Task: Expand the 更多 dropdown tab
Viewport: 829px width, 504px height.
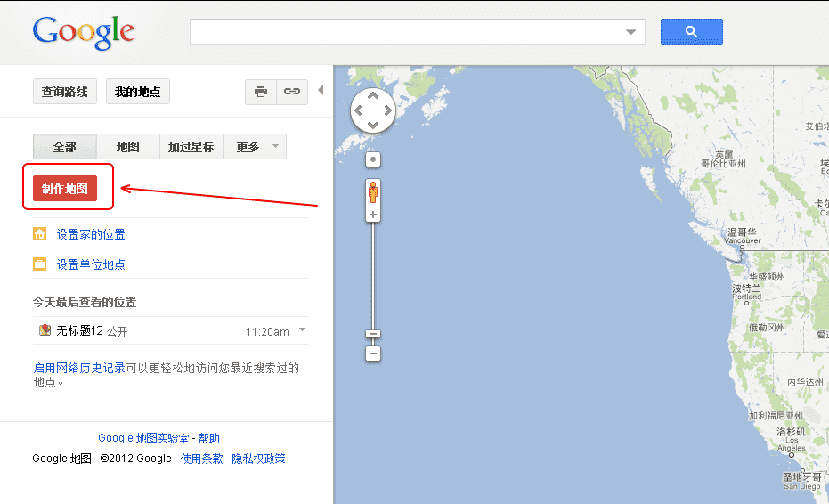Action: pyautogui.click(x=255, y=147)
